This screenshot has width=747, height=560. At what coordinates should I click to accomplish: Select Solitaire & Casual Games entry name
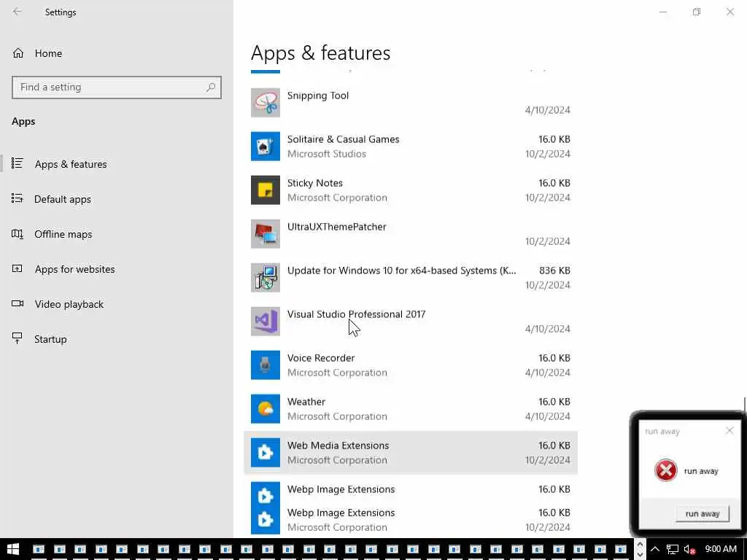coord(343,139)
